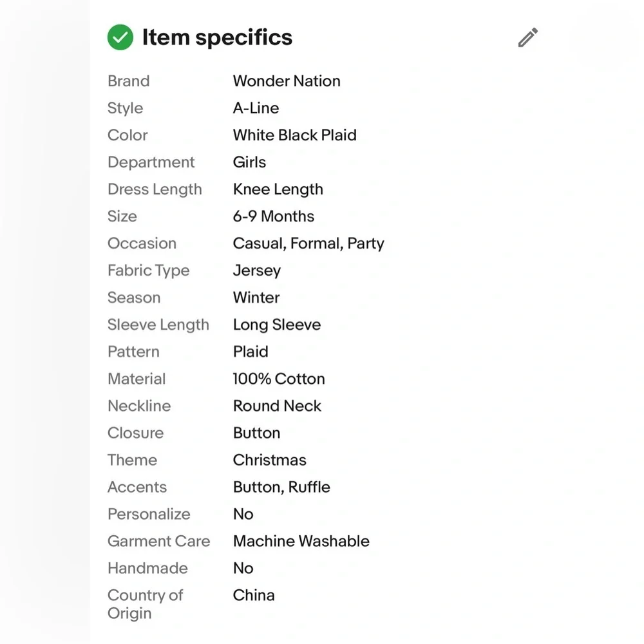This screenshot has height=644, width=644.
Task: Click the Country of Origin label
Action: coord(145,605)
